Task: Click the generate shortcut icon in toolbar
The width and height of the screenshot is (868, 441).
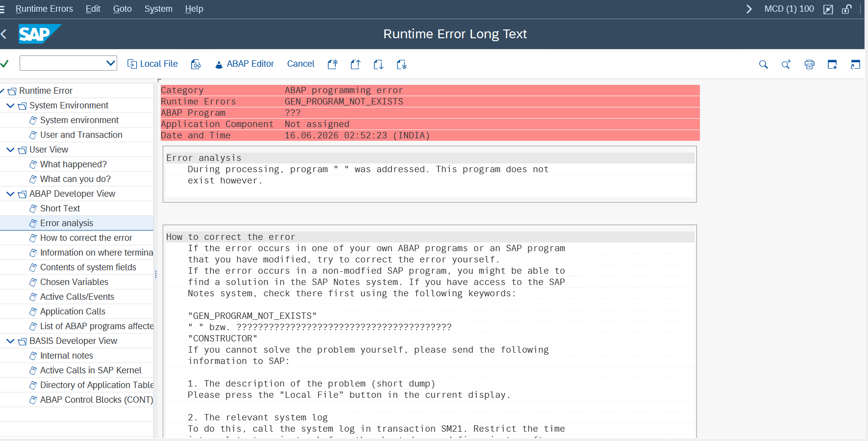Action: coord(855,64)
